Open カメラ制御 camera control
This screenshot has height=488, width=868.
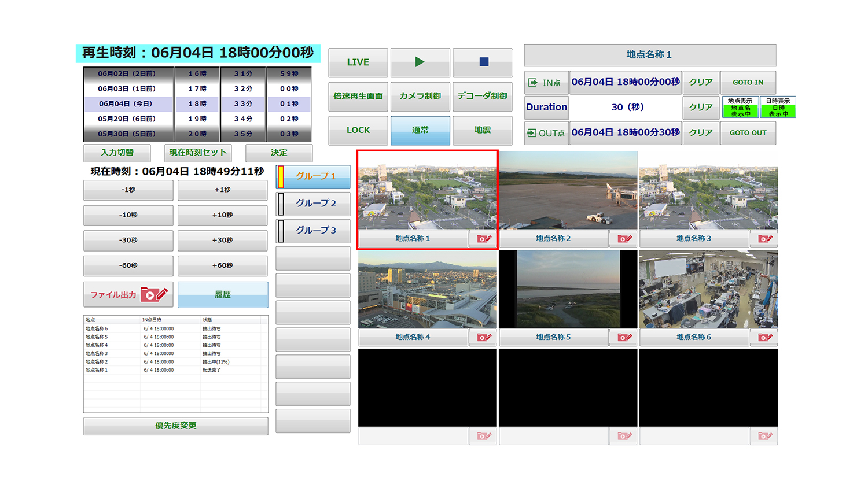tap(420, 96)
